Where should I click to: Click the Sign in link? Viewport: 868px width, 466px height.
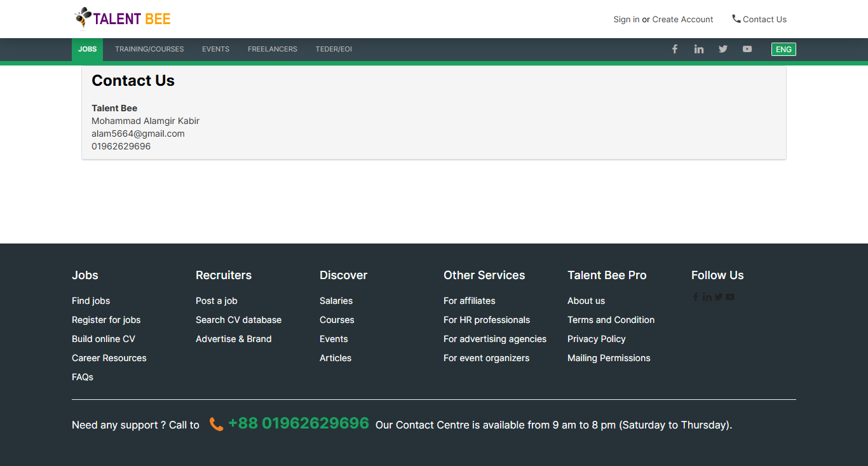click(x=626, y=19)
